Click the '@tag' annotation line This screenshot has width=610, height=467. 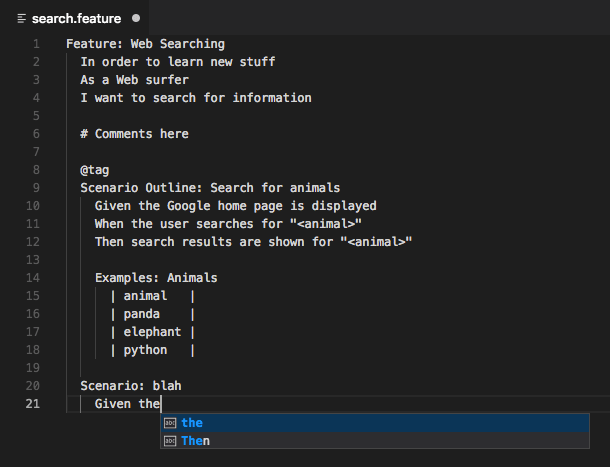pos(95,170)
